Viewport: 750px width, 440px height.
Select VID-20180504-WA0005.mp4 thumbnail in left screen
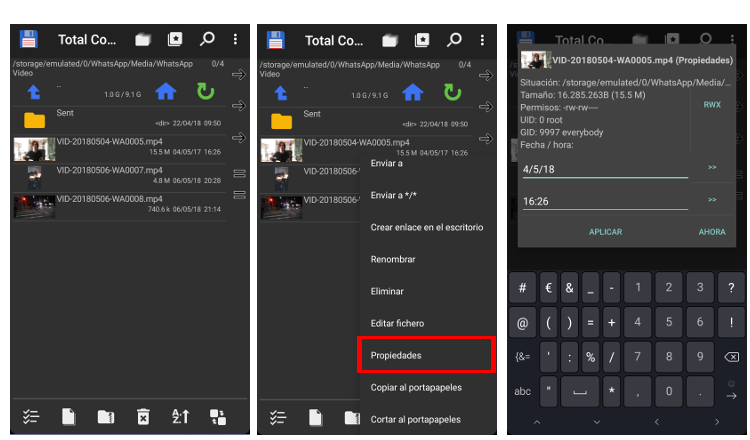coord(34,149)
